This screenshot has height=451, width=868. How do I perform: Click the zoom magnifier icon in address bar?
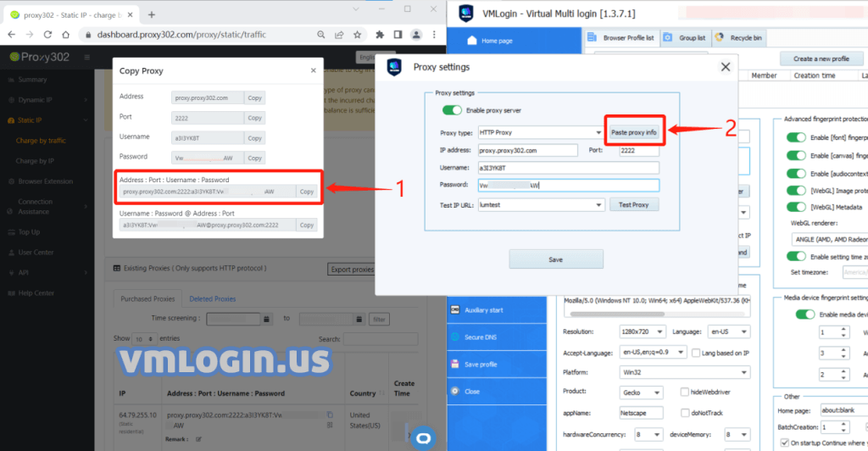coord(321,34)
